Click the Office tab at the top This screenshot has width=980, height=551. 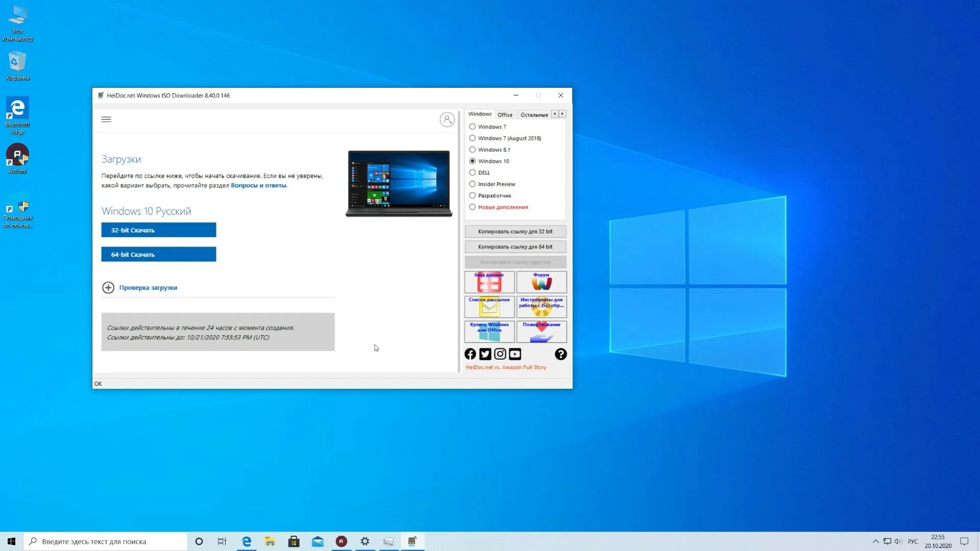pyautogui.click(x=505, y=114)
